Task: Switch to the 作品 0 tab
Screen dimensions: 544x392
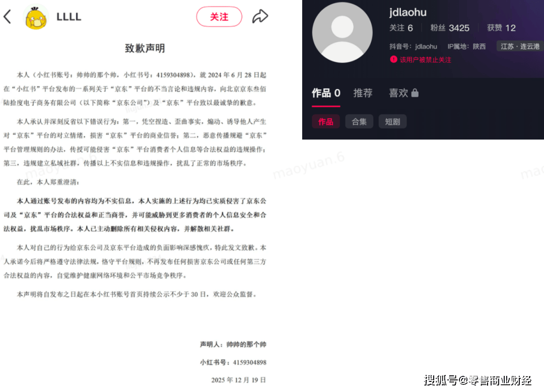Action: 326,93
